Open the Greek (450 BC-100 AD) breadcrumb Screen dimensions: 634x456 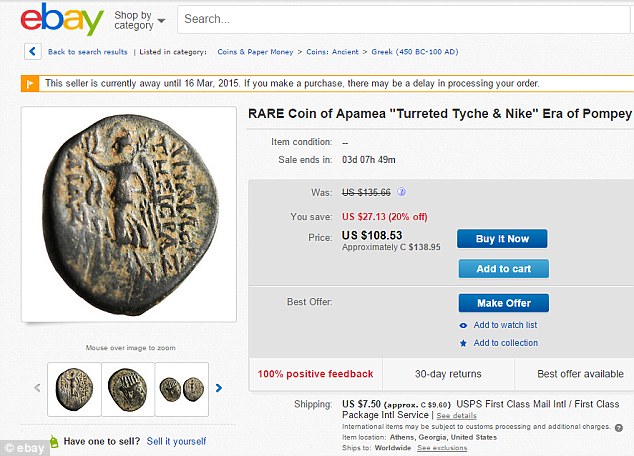415,52
